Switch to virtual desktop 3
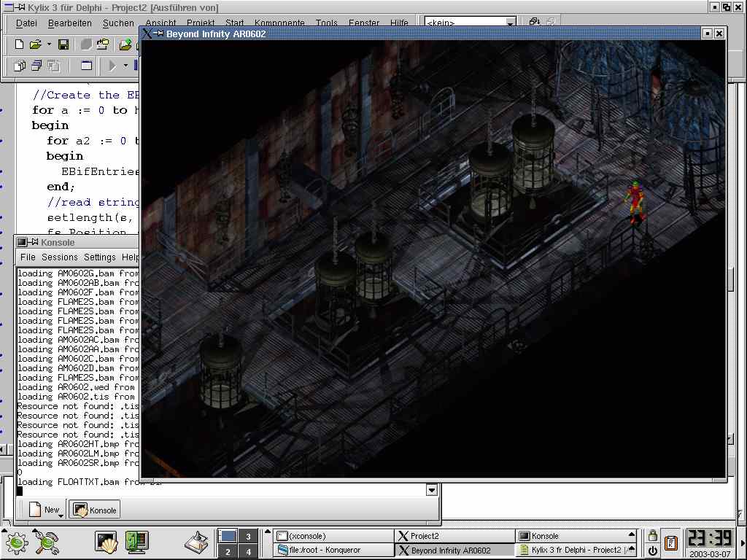 [248, 536]
